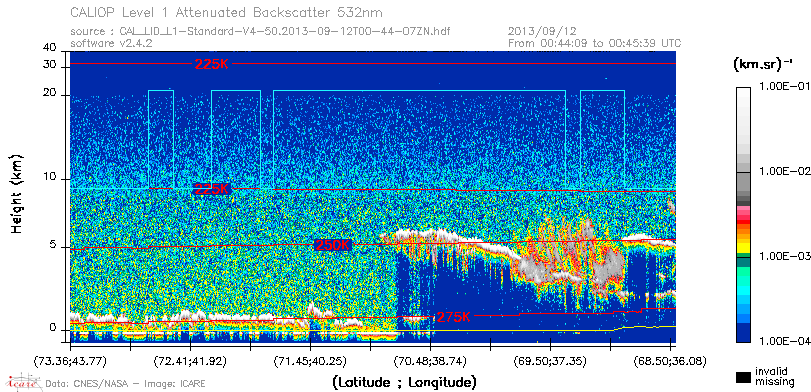The width and height of the screenshot is (811, 392).
Task: Click the x-axis label '(72.41;41.92)'
Action: pyautogui.click(x=190, y=360)
